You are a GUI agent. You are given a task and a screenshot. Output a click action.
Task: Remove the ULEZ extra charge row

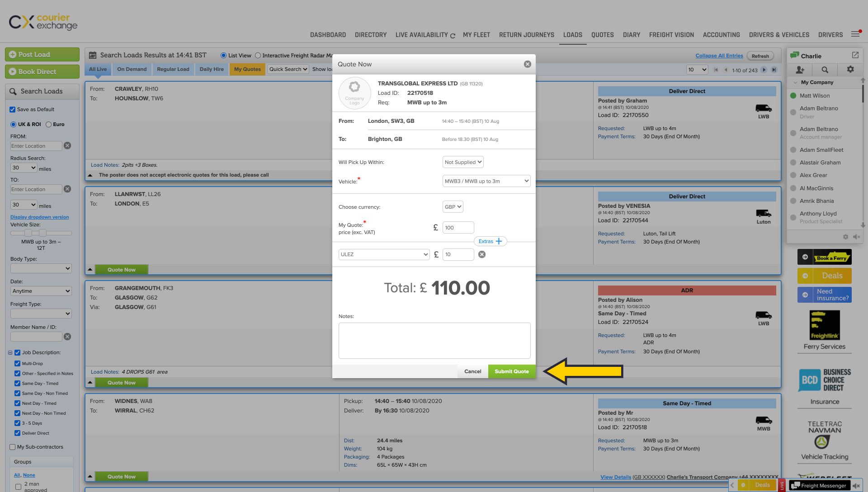482,254
